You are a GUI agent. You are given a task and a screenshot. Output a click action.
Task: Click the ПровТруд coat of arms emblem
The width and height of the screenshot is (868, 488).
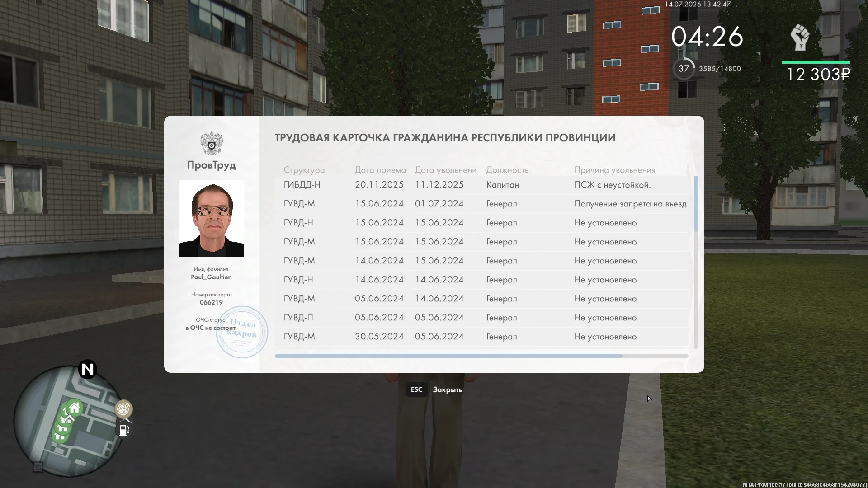212,143
